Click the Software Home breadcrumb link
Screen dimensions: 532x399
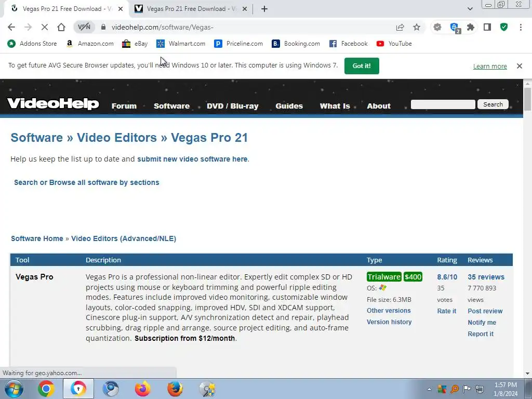(x=37, y=238)
